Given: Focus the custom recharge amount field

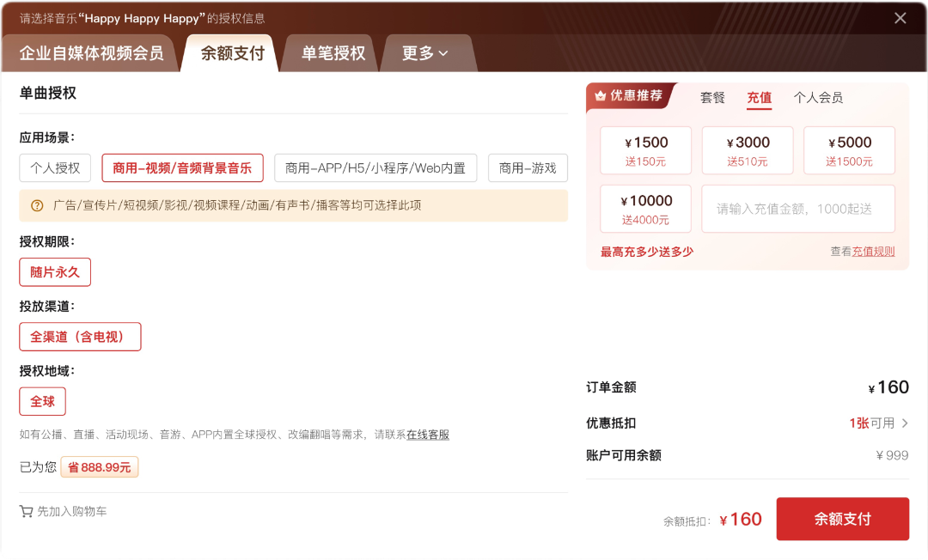Looking at the screenshot, I should point(798,209).
